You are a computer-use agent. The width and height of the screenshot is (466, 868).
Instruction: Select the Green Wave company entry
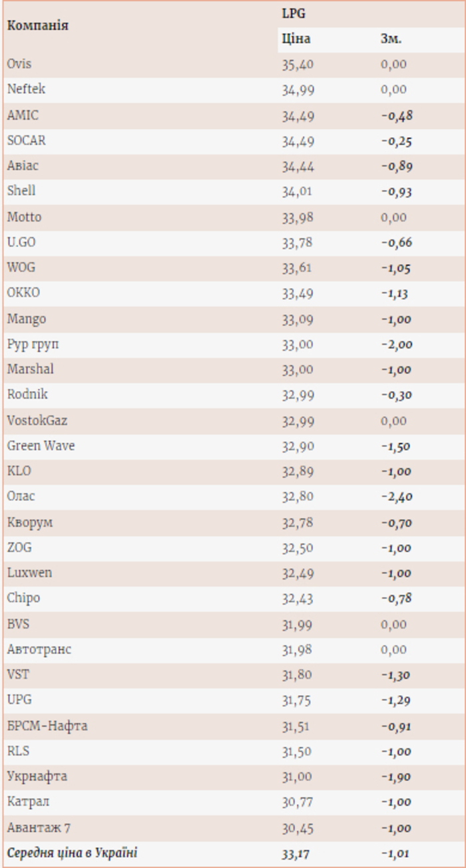click(41, 446)
